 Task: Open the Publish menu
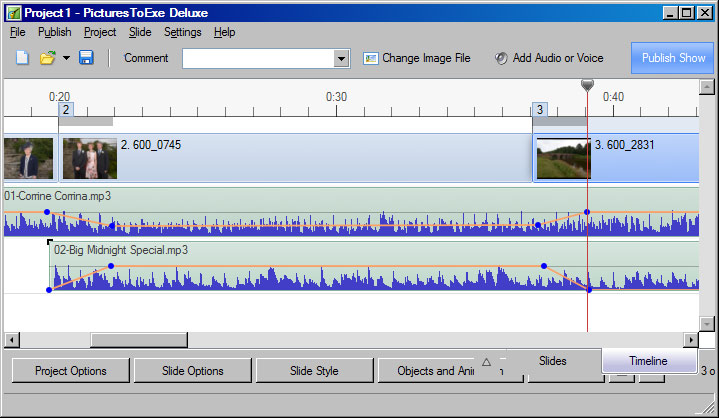point(54,32)
